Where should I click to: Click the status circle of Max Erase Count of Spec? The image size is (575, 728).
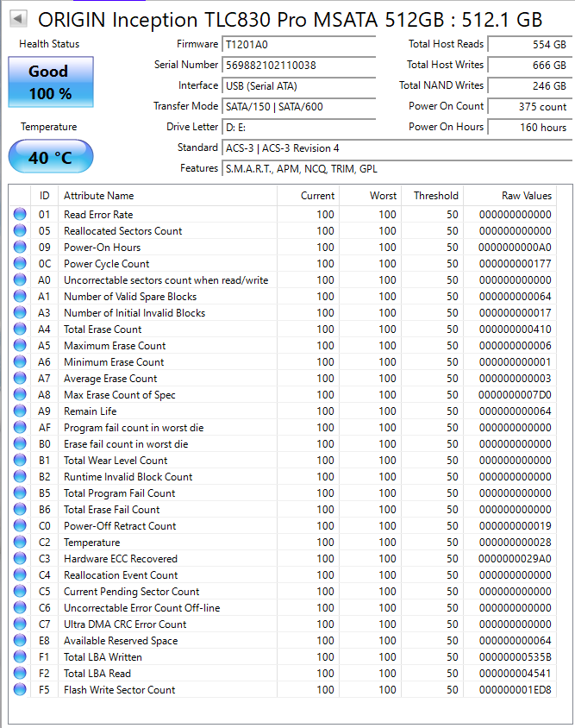20,394
